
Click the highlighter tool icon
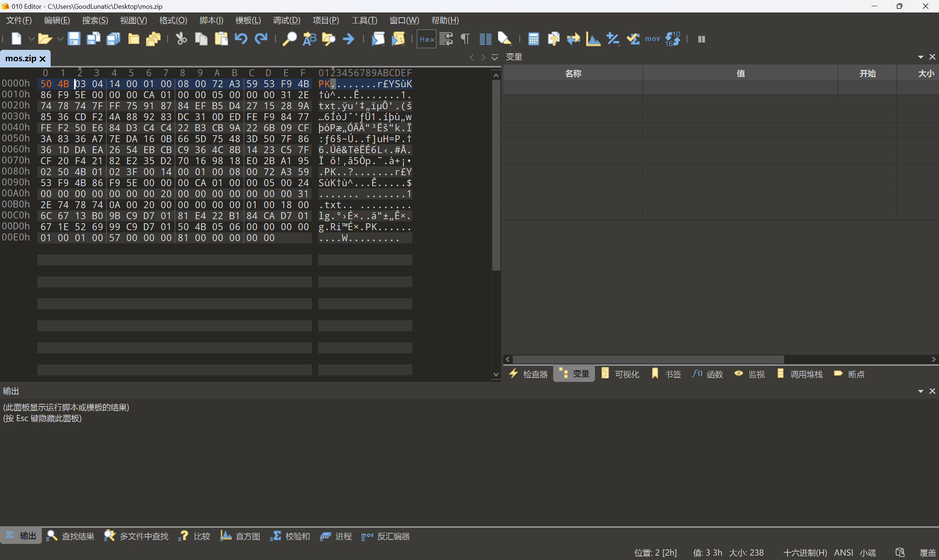(x=505, y=39)
